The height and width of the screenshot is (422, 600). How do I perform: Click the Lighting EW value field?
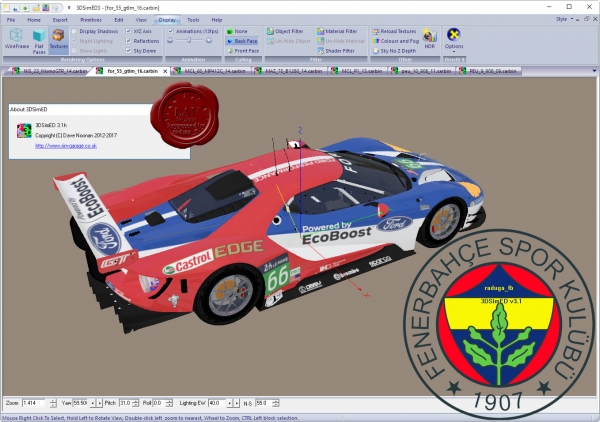tap(217, 403)
